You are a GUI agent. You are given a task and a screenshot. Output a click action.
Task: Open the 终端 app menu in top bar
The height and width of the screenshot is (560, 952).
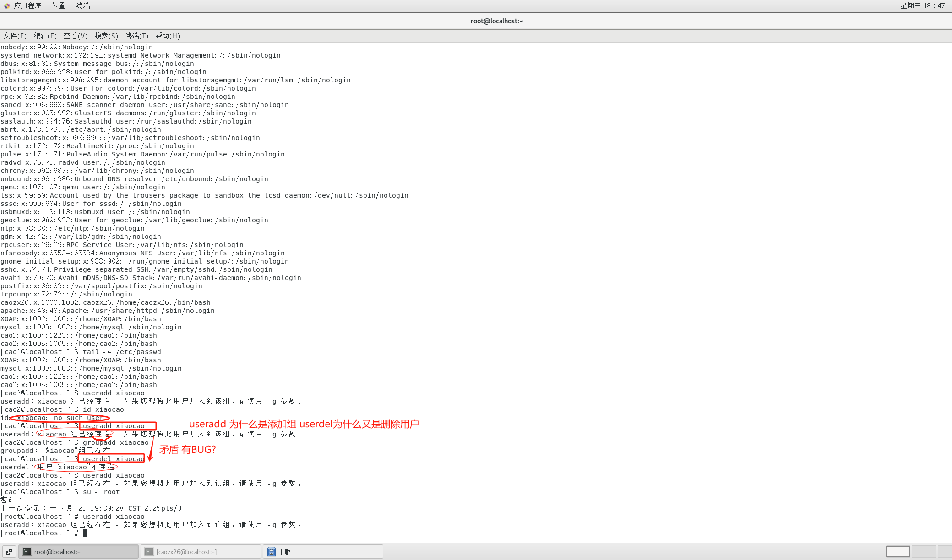pos(83,5)
